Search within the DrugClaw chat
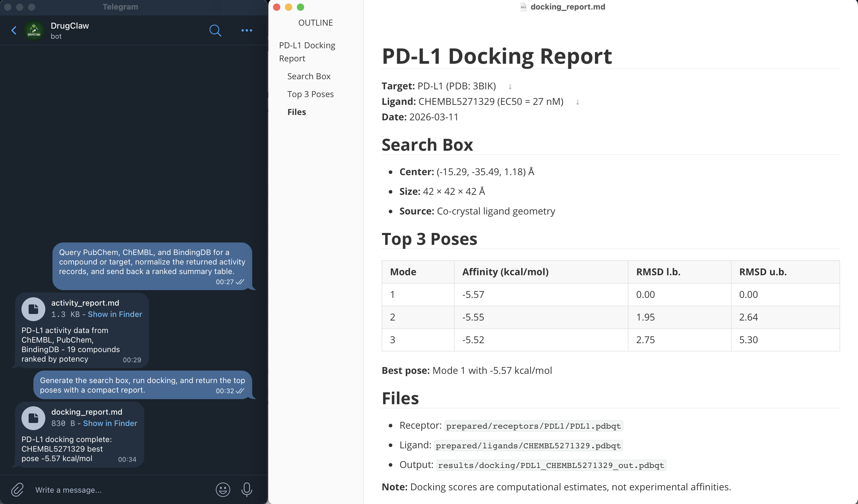Viewport: 858px width, 504px height. pyautogui.click(x=215, y=31)
